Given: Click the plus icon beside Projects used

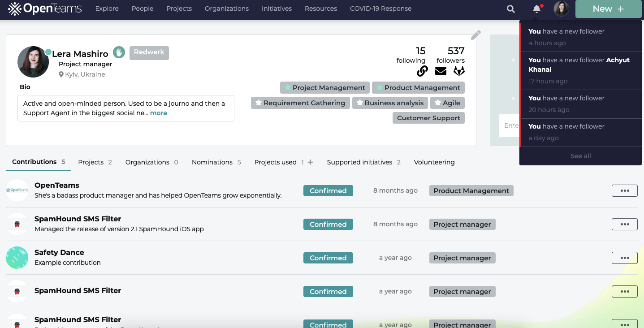Looking at the screenshot, I should tap(310, 162).
